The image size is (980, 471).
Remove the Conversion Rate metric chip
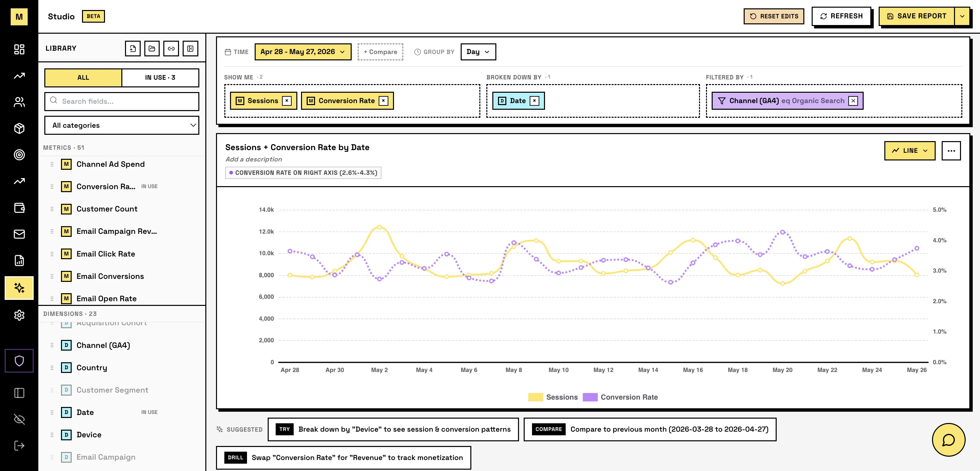[x=383, y=101]
